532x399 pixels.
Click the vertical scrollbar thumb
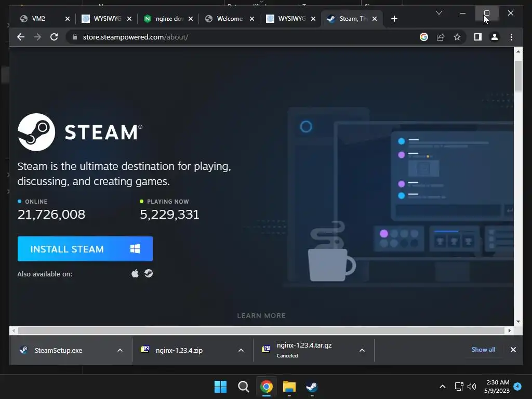click(x=518, y=76)
